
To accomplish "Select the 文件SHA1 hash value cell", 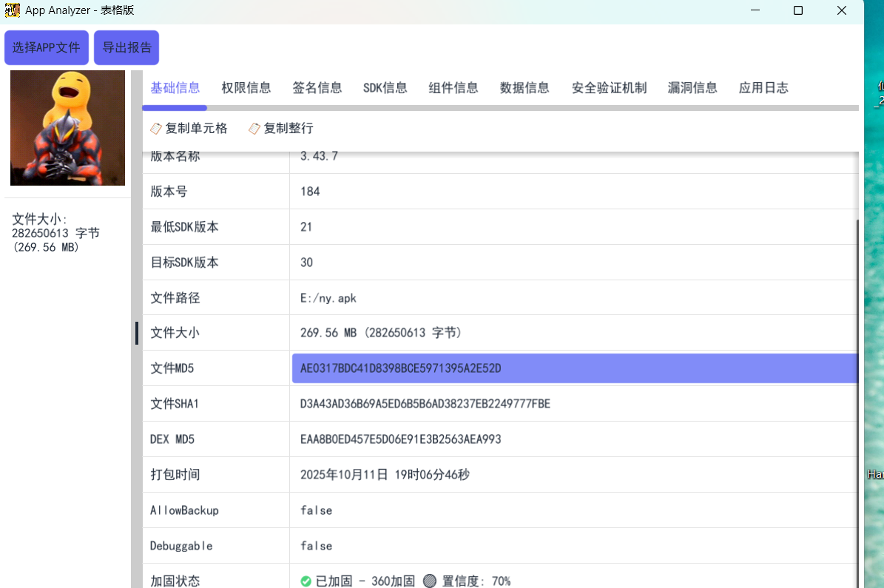I will (x=574, y=404).
